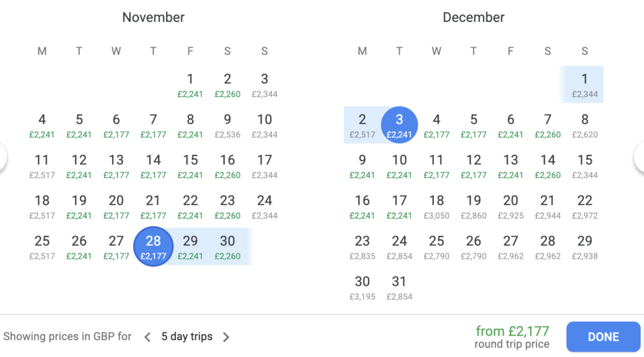Choose November 25 priced £2,517
The image size is (644, 357).
(42, 247)
